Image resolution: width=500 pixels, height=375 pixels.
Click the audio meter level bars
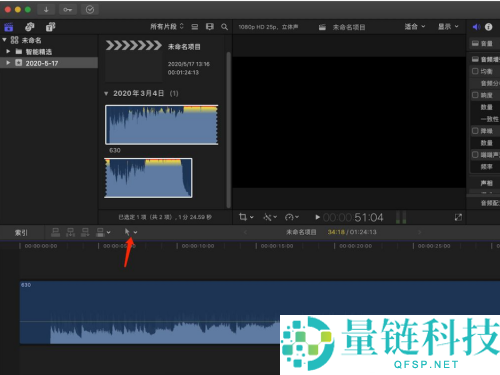tap(401, 217)
